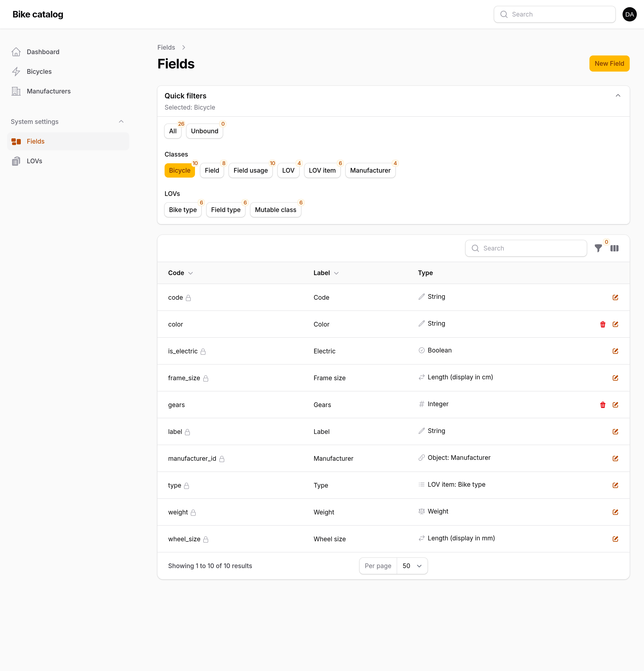Open Bicycles in the sidebar
Image resolution: width=644 pixels, height=671 pixels.
68,72
